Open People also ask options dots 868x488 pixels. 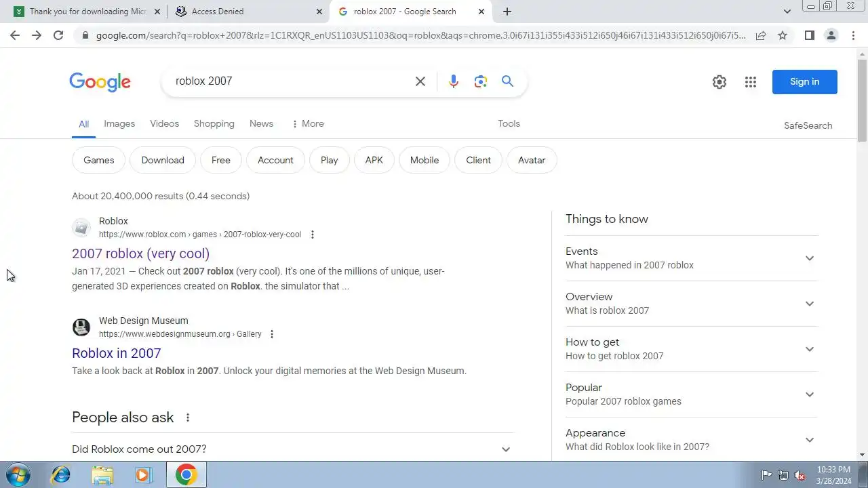[x=188, y=418]
